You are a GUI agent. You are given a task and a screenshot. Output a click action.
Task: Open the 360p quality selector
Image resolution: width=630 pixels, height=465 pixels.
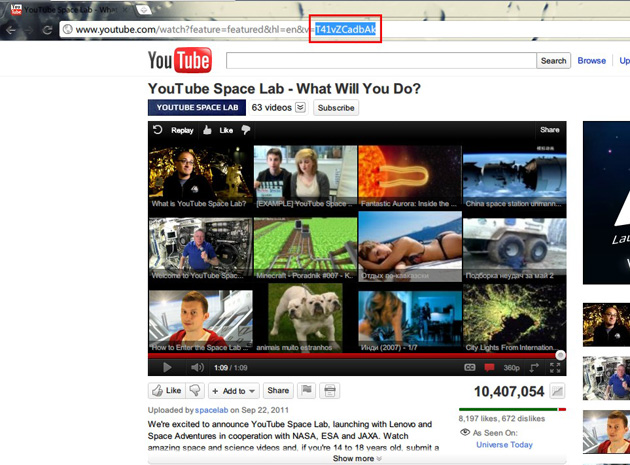(511, 368)
